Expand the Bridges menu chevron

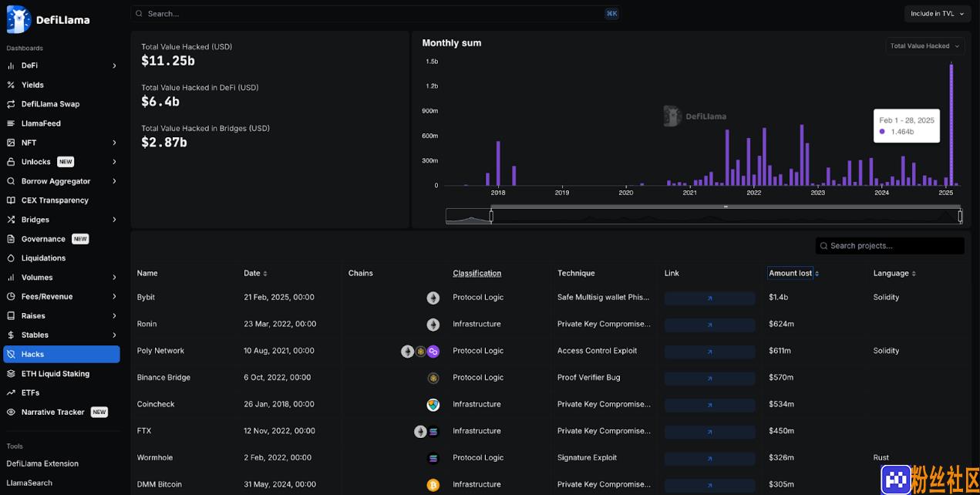(x=114, y=220)
